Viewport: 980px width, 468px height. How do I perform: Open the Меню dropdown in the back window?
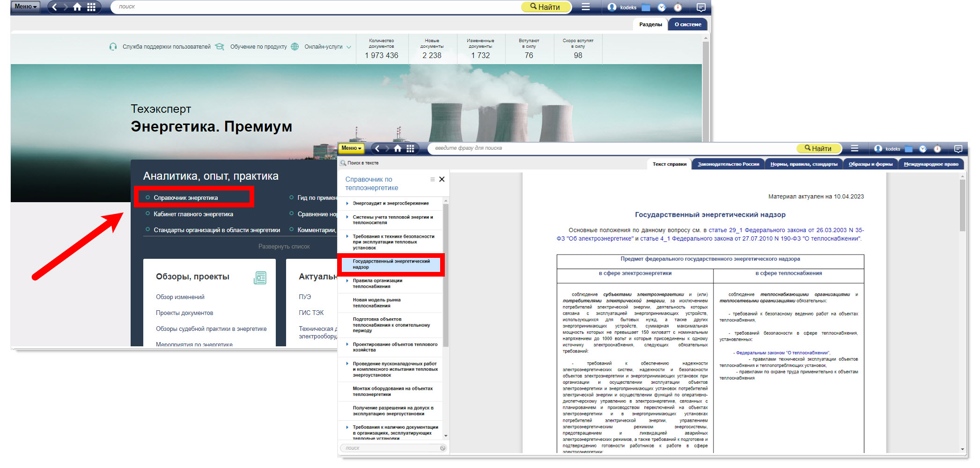(x=25, y=7)
